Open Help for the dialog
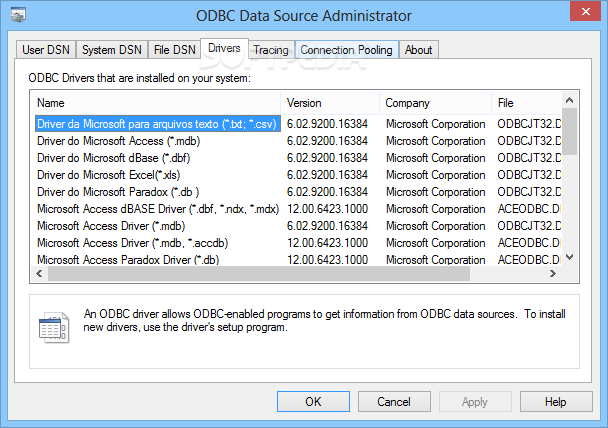This screenshot has height=428, width=608. pos(556,402)
